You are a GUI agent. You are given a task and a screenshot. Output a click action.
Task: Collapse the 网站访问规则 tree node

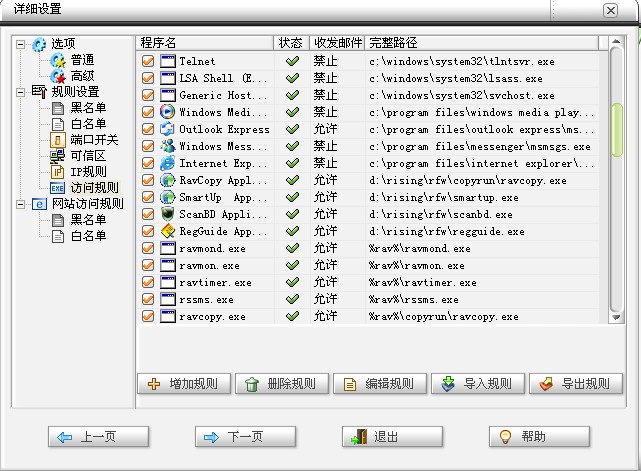coord(20,204)
